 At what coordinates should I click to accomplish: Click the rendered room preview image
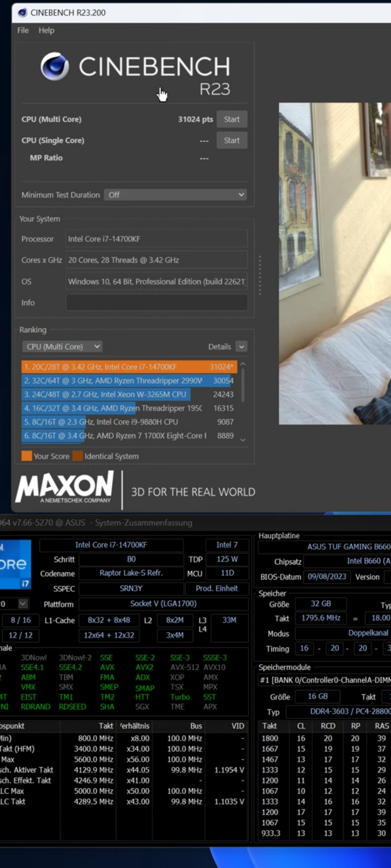(x=335, y=264)
